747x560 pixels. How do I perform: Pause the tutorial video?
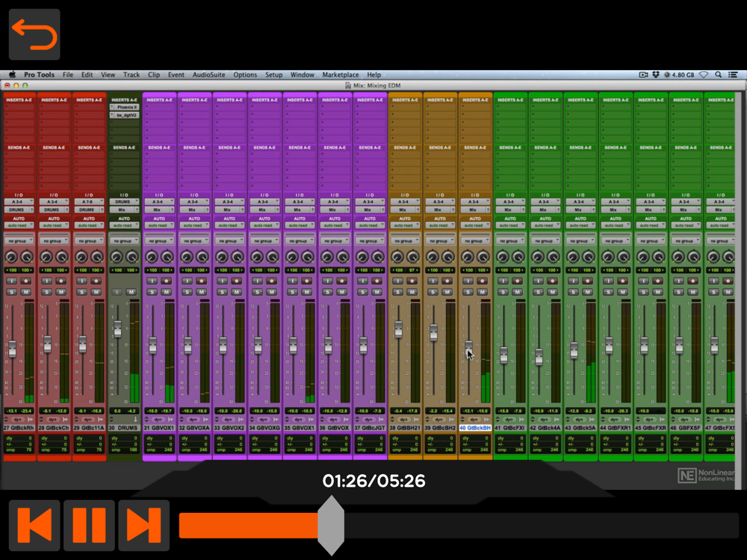[x=89, y=525]
